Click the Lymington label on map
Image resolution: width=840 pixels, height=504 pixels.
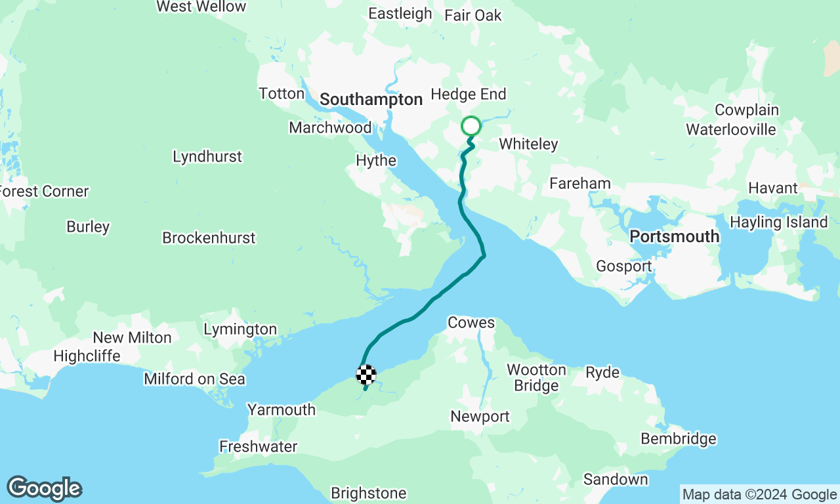[240, 329]
